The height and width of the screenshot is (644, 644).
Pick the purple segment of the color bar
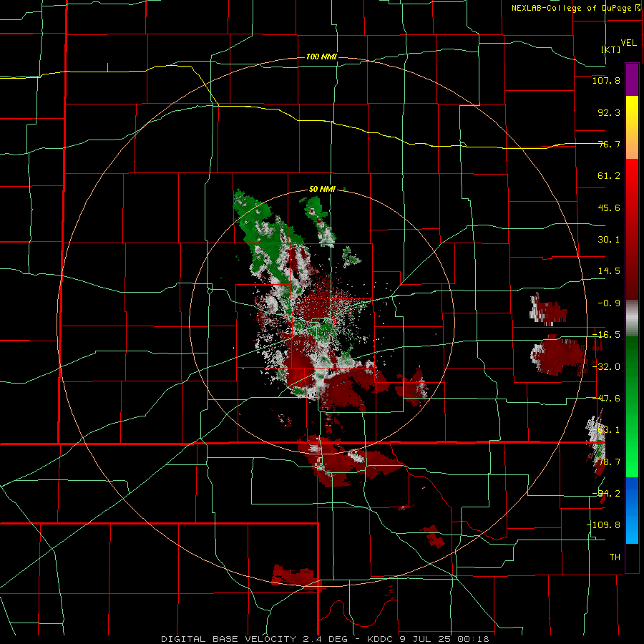pos(632,79)
